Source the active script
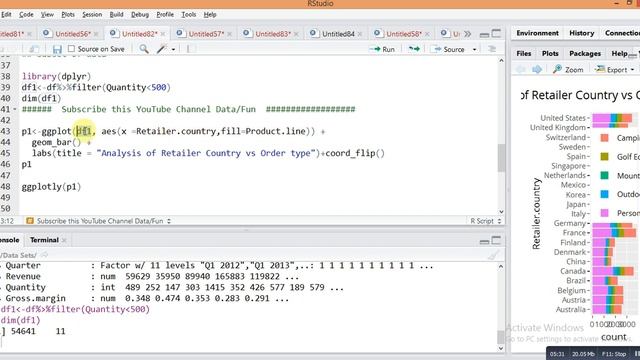 449,49
